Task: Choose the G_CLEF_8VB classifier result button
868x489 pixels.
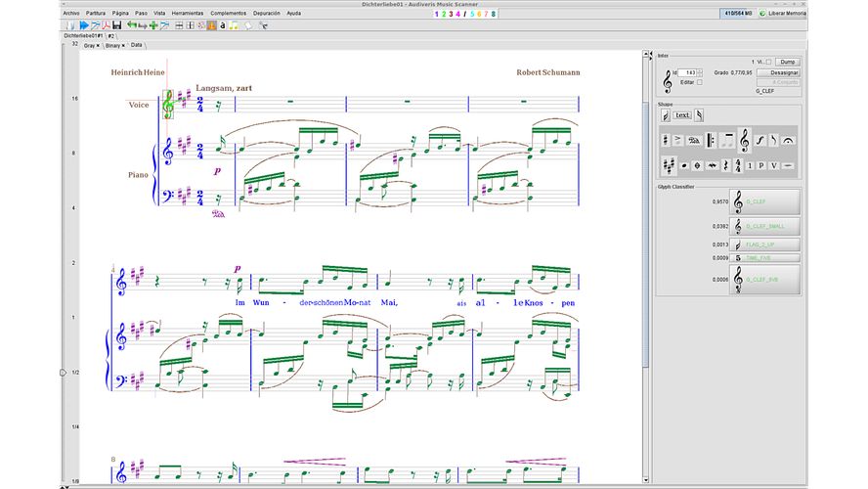Action: coord(765,279)
